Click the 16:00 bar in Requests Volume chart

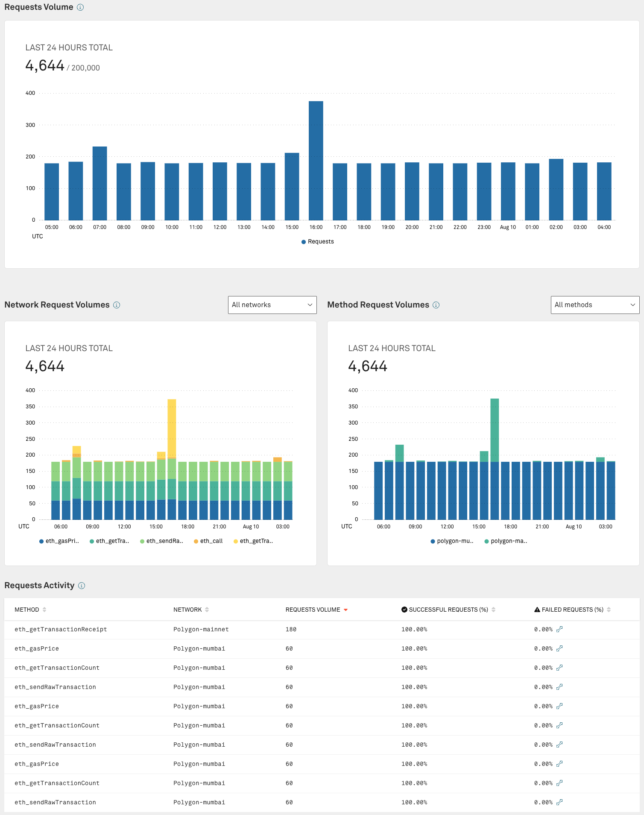316,161
